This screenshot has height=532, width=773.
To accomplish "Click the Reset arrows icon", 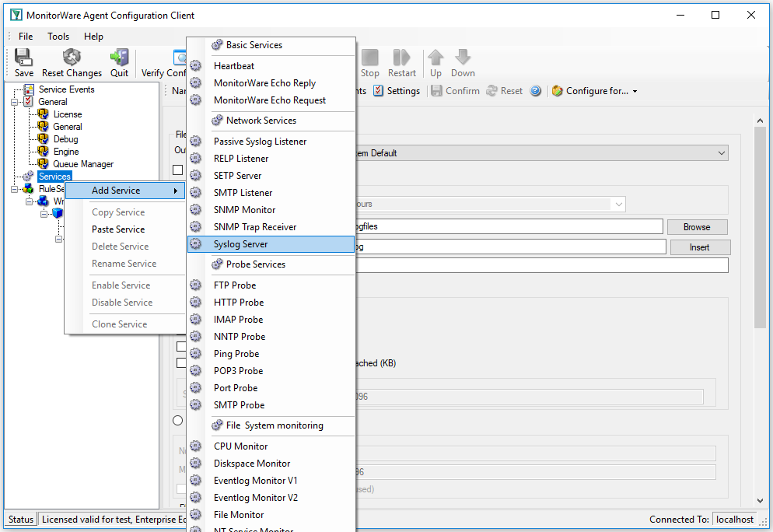I will pos(491,91).
